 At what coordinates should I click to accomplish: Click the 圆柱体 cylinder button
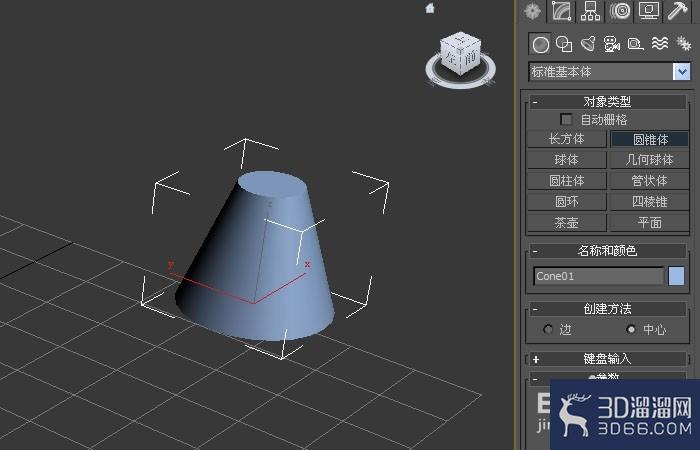567,181
